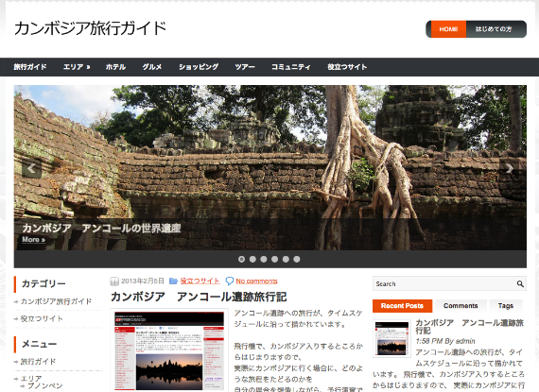Image resolution: width=539 pixels, height=392 pixels.
Task: Open グルメ in the navigation bar
Action: coord(152,67)
